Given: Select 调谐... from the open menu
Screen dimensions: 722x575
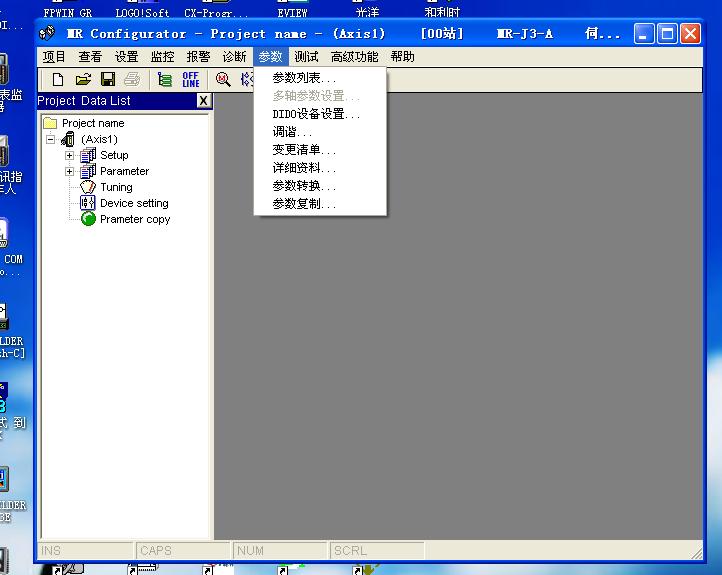Looking at the screenshot, I should tap(292, 132).
